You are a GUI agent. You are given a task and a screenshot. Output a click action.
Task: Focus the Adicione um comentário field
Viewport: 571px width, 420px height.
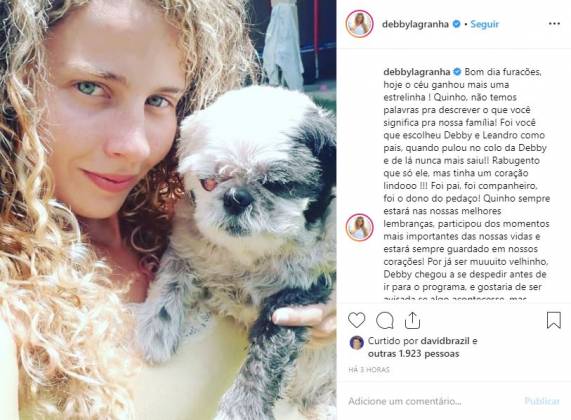click(430, 401)
